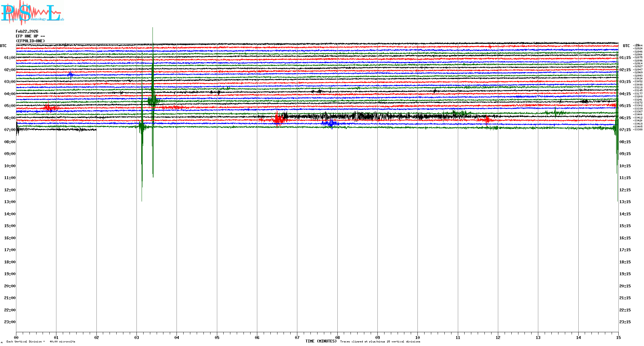Click the EFP HNE HP station text

click(30, 36)
